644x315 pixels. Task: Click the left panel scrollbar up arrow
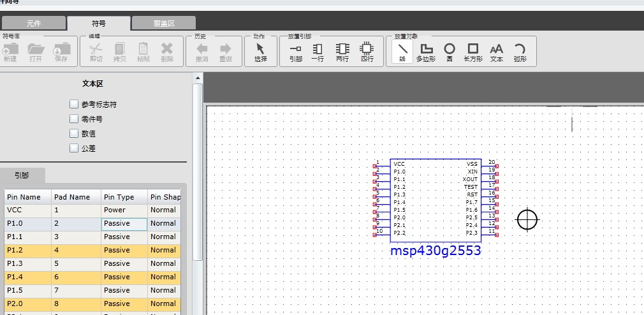point(198,78)
